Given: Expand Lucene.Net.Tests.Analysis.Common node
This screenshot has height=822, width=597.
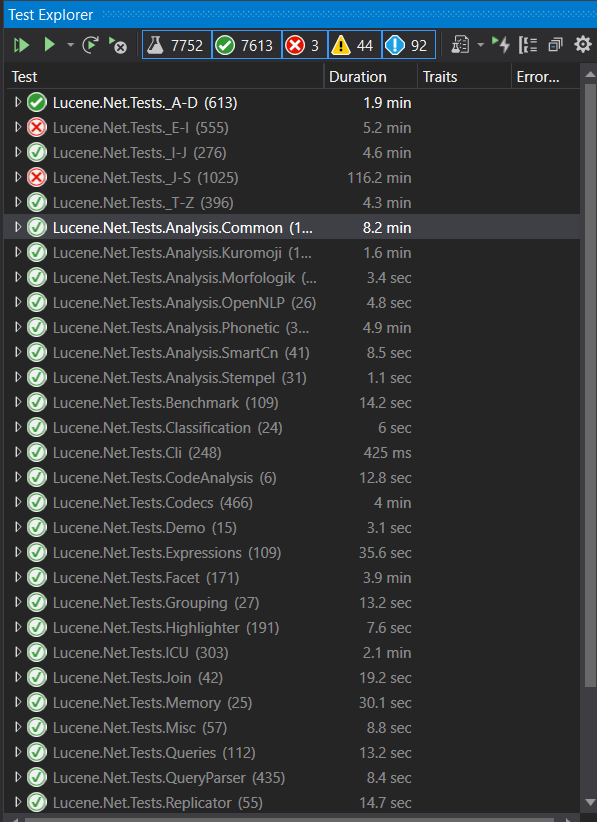Looking at the screenshot, I should [x=18, y=228].
